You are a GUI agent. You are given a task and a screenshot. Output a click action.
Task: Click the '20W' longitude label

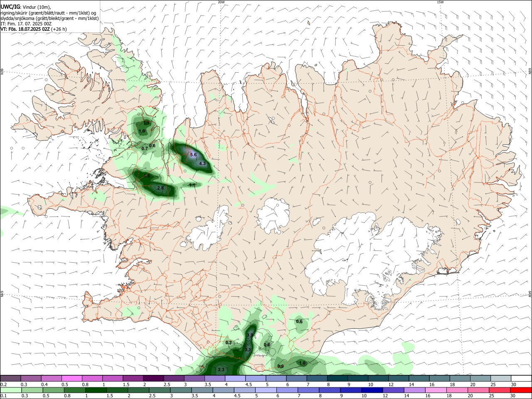point(221,2)
